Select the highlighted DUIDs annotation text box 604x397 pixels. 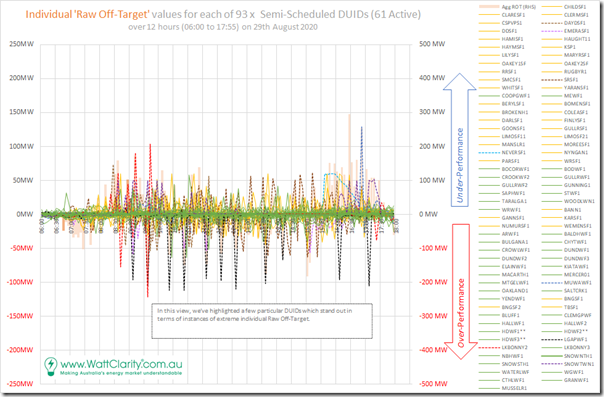click(262, 321)
